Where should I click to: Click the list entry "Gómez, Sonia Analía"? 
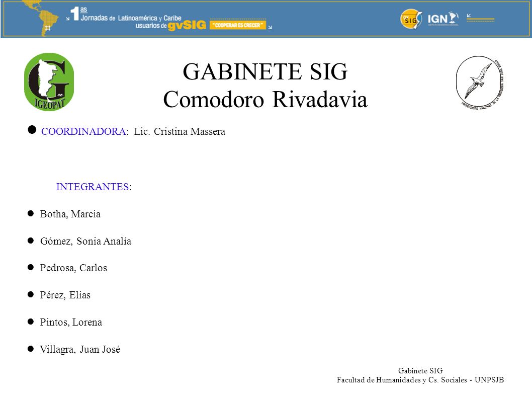pos(85,241)
